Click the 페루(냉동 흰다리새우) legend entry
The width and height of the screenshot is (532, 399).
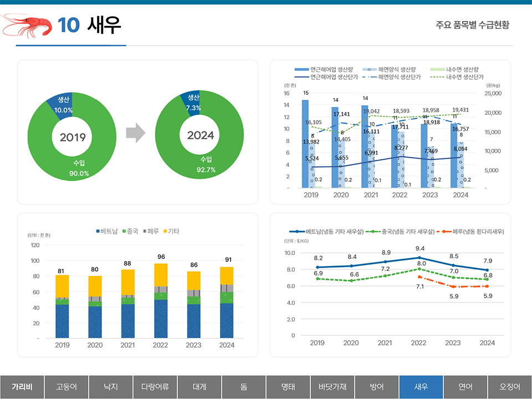475,231
